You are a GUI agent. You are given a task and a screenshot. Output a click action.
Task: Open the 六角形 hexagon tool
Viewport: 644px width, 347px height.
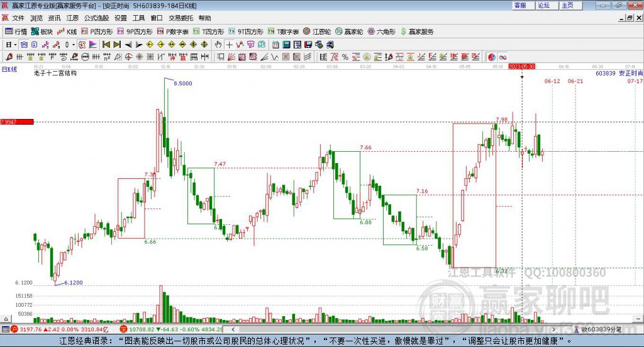[381, 31]
